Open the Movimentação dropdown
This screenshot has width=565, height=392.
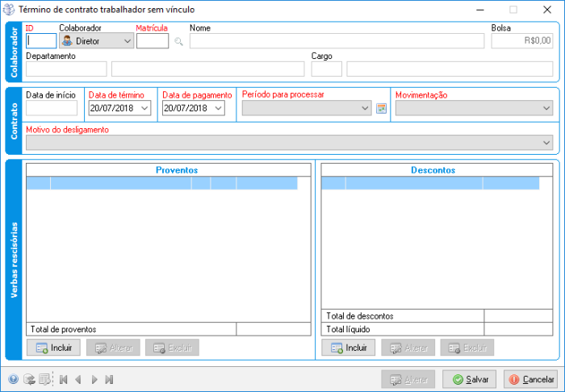[546, 108]
